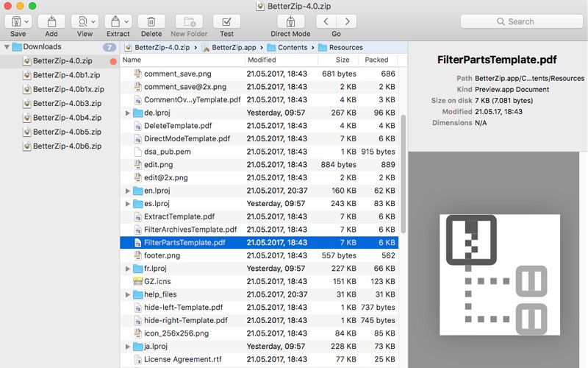Expand the en.lproj folder
This screenshot has height=368, width=588.
click(127, 191)
